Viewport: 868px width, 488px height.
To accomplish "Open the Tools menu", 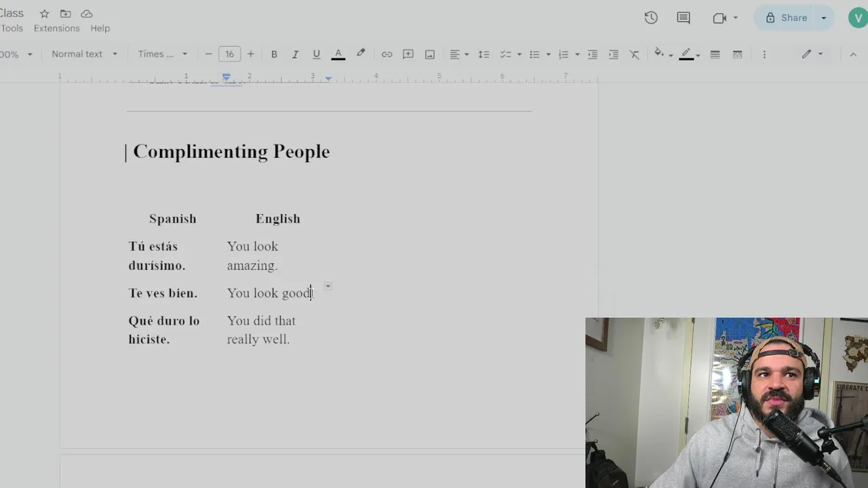I will coord(12,28).
